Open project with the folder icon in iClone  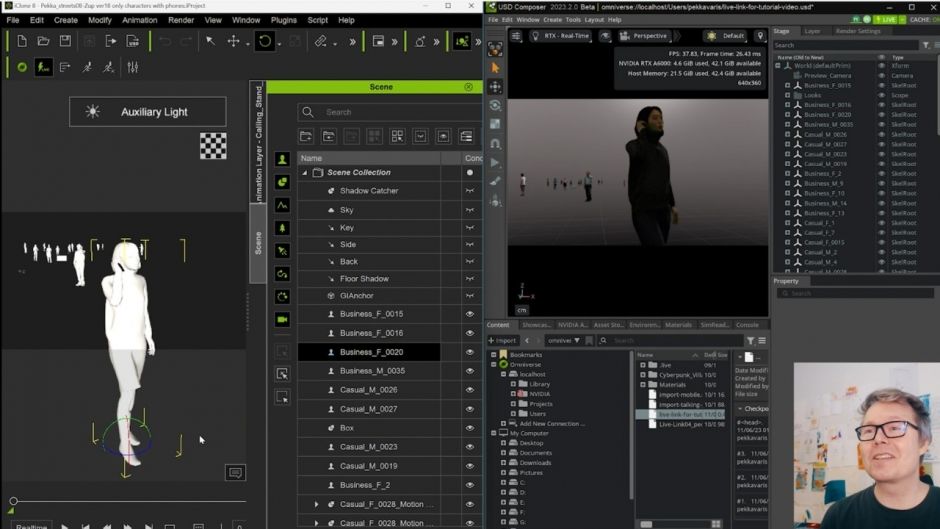click(43, 41)
